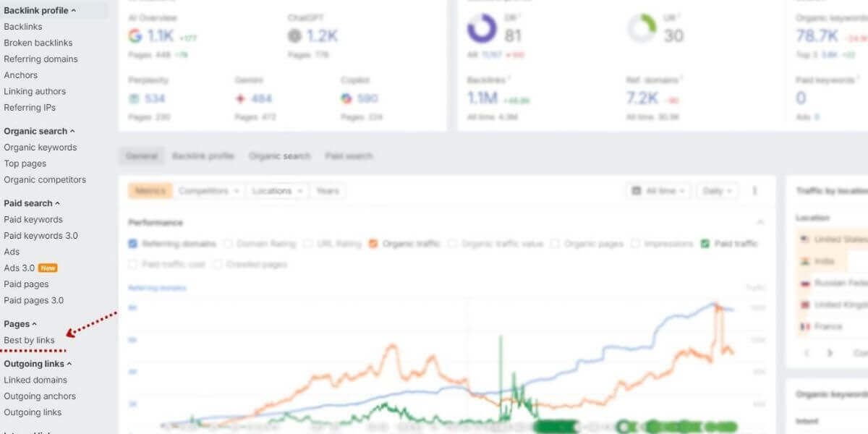The image size is (868, 434).
Task: Switch to the Paid search tab
Action: click(x=349, y=156)
